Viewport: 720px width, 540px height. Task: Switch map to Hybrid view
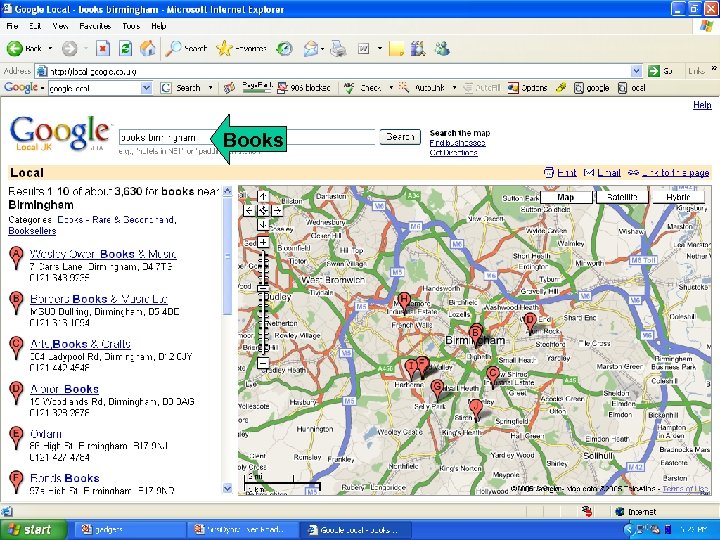click(x=678, y=197)
